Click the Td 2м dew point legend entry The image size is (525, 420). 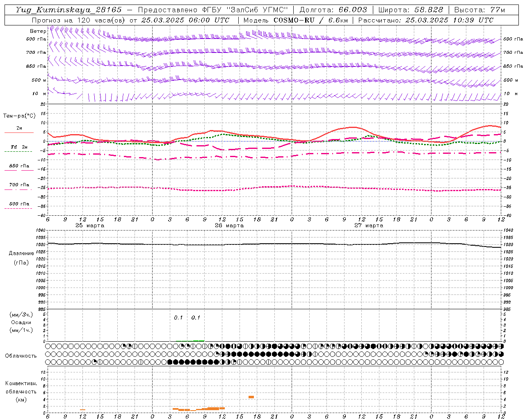point(19,147)
